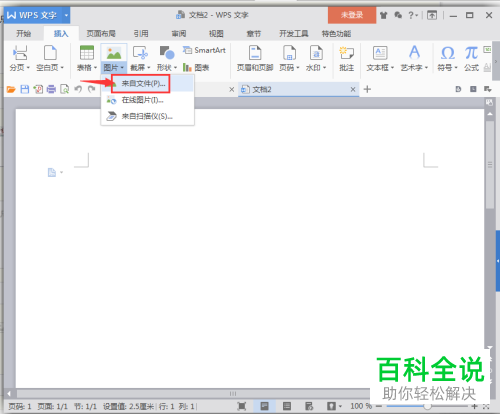This screenshot has width=500, height=414.
Task: Undo the last action
Action: 78,89
